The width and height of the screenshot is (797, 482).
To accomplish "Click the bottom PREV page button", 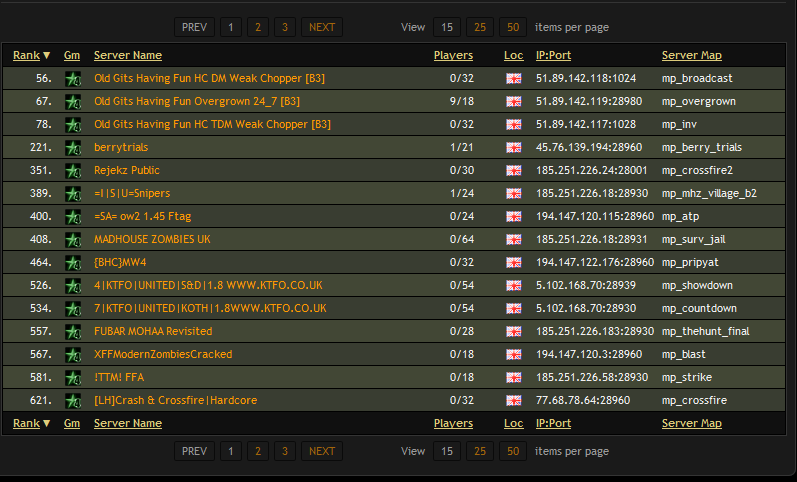I will pyautogui.click(x=194, y=451).
